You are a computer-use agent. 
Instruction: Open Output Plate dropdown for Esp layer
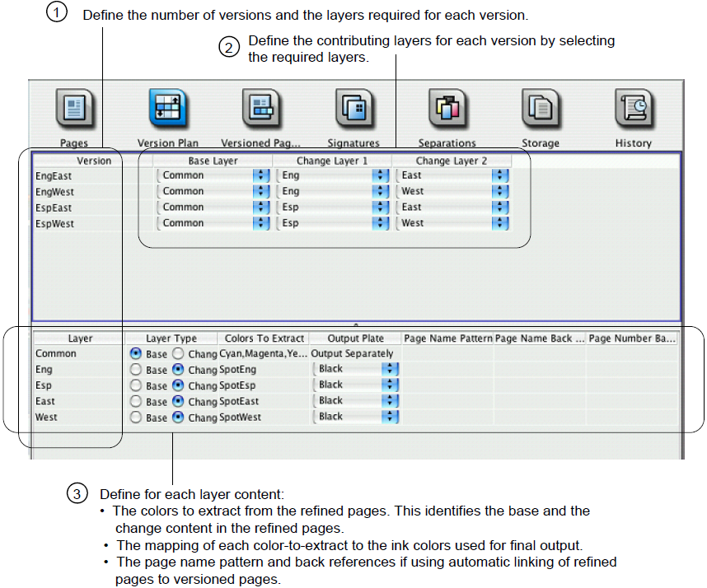click(x=390, y=385)
